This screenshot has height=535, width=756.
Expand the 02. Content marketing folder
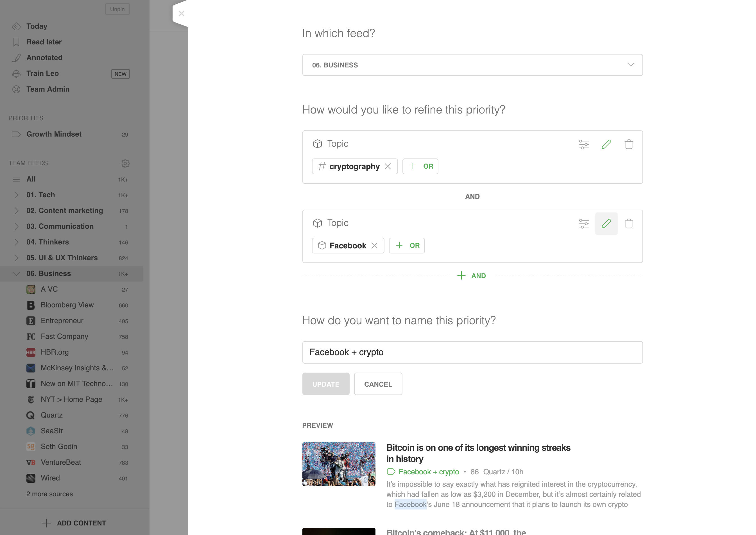pos(16,211)
